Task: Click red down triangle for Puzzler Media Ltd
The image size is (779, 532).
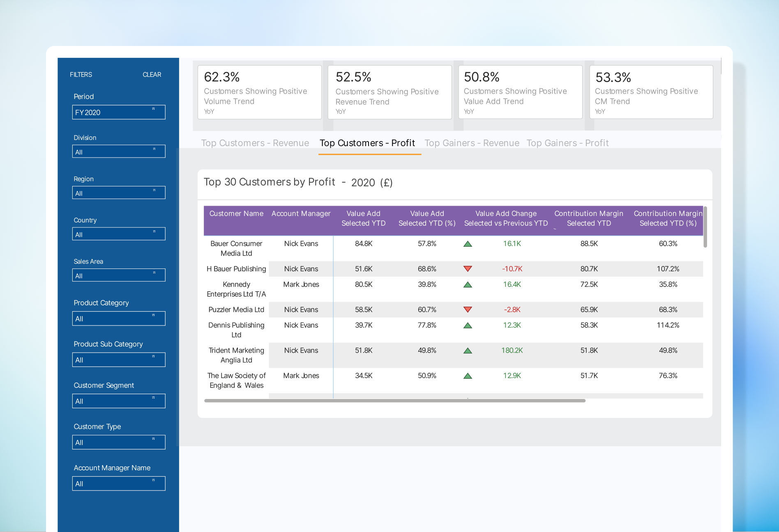Action: click(468, 310)
